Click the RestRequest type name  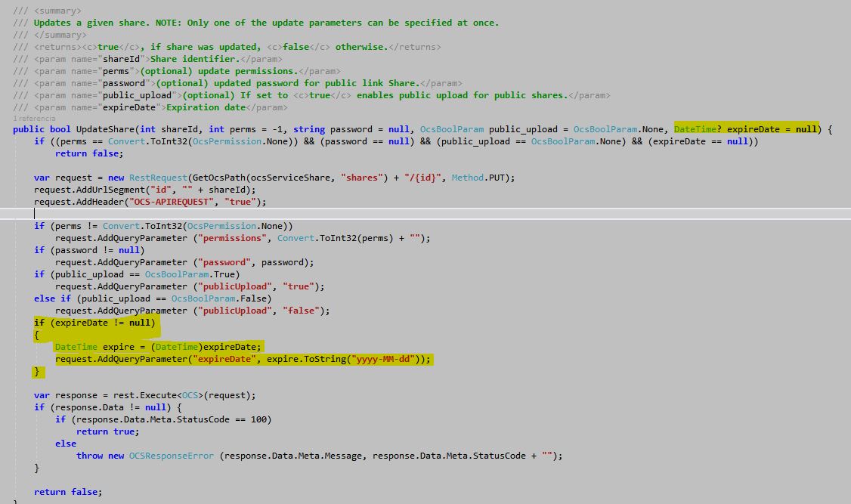pyautogui.click(x=158, y=178)
